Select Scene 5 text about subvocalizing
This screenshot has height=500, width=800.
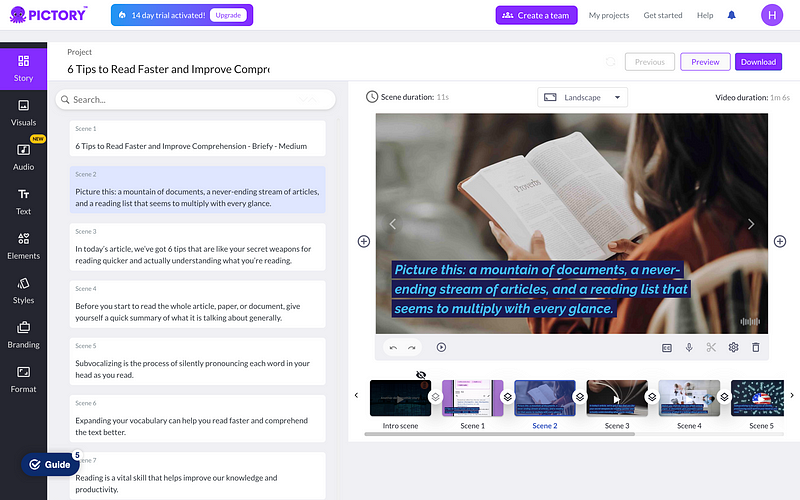(197, 361)
